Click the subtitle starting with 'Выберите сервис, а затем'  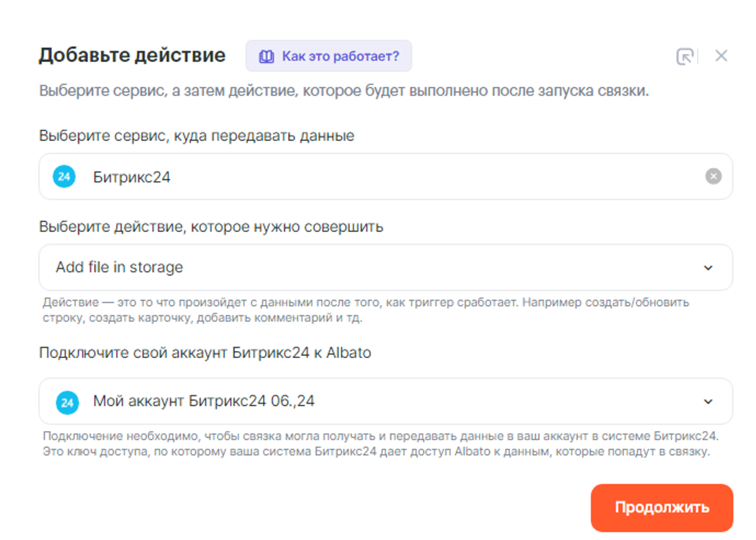click(344, 91)
